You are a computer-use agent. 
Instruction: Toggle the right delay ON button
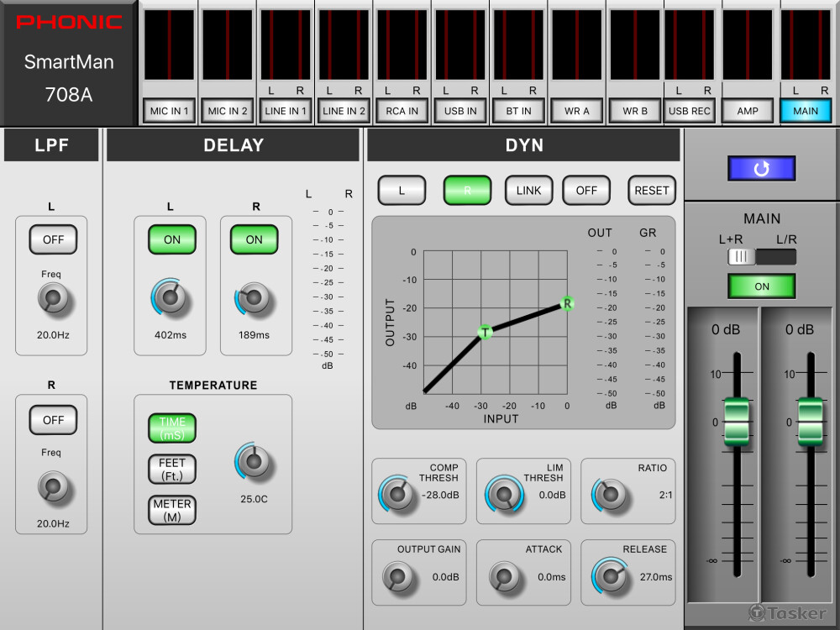click(254, 239)
